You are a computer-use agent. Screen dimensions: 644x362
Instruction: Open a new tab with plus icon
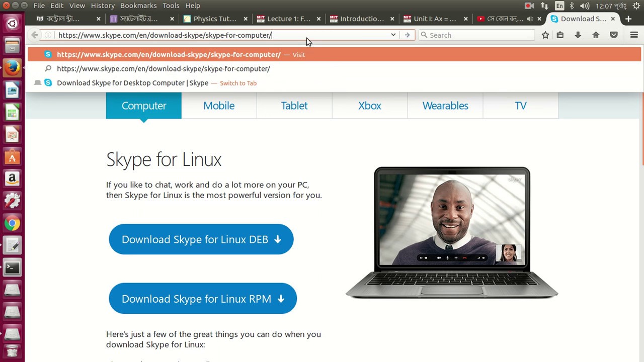tap(628, 19)
